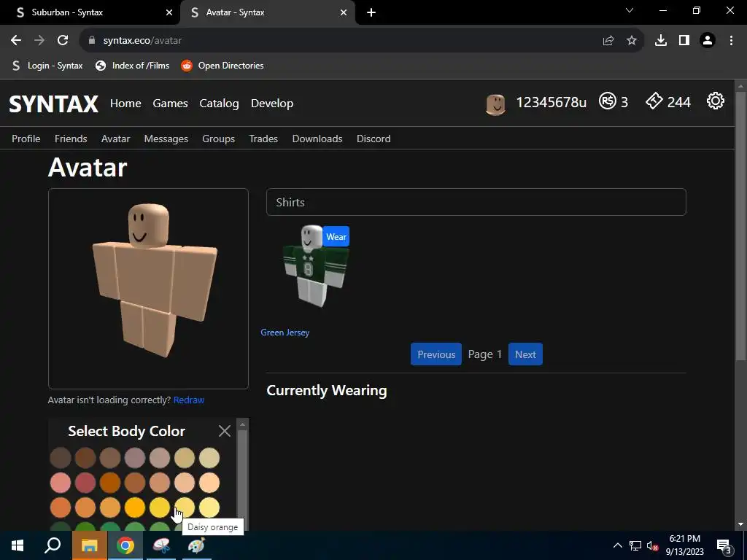
Task: Close the Avatar - Syntax tab
Action: point(344,12)
